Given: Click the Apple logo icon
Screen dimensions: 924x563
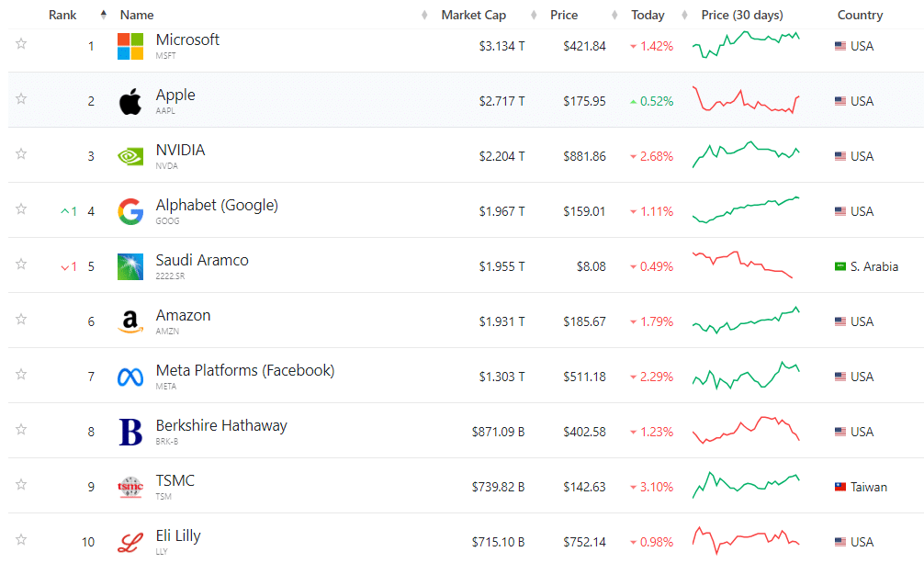Looking at the screenshot, I should (129, 100).
